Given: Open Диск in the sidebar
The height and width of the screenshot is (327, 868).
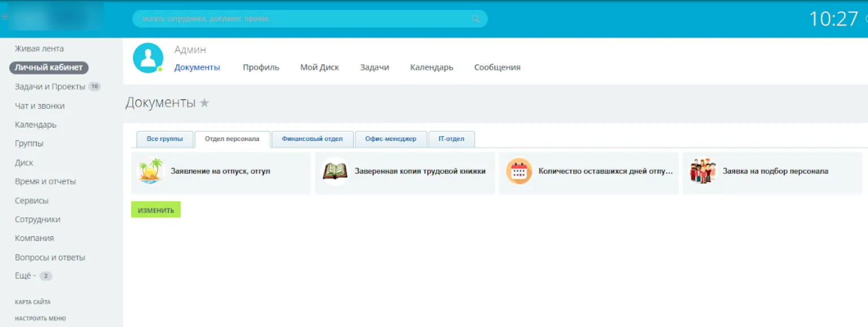Looking at the screenshot, I should (24, 163).
